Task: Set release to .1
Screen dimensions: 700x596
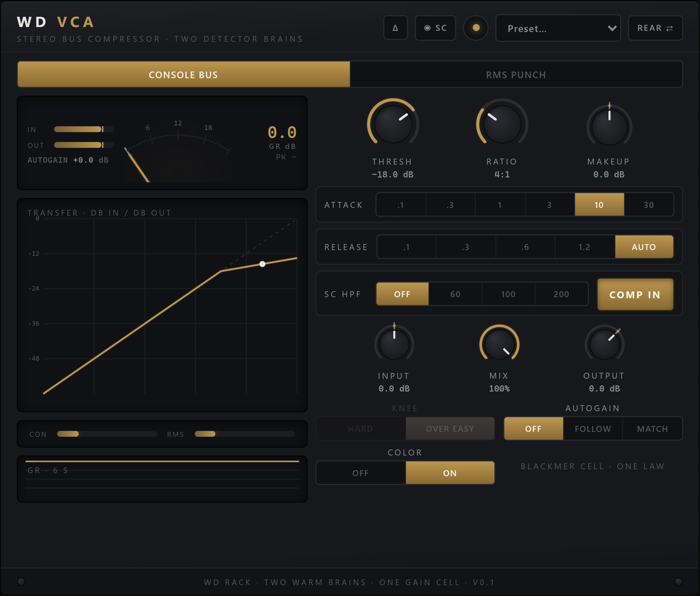Action: click(x=406, y=247)
